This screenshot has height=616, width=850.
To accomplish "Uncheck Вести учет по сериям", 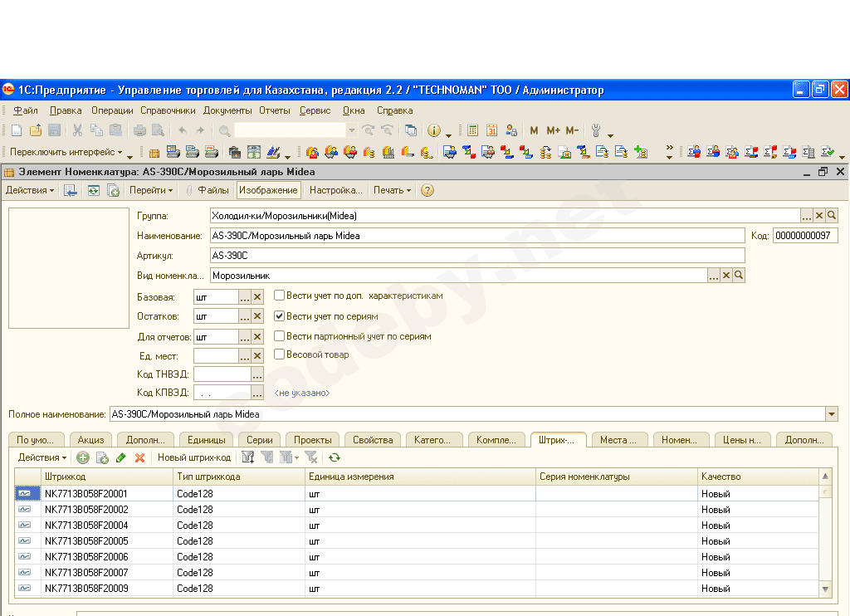I will click(x=280, y=316).
